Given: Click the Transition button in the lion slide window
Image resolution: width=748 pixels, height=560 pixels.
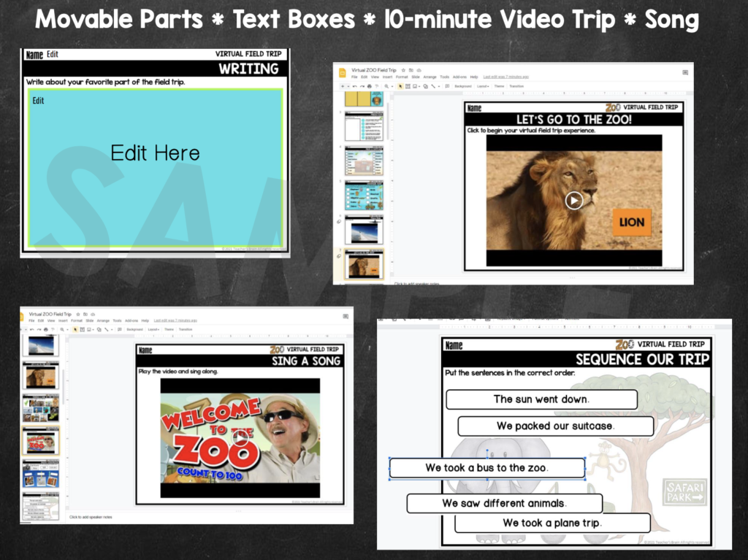Looking at the screenshot, I should coord(516,86).
